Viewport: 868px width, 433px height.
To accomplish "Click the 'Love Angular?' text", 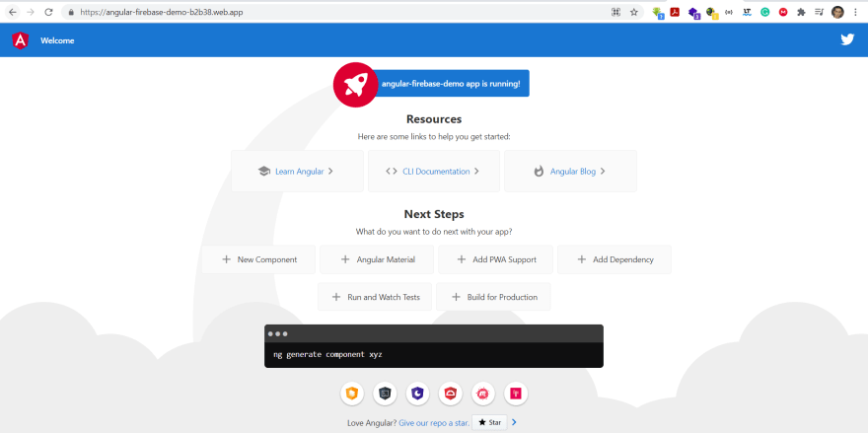I will [x=372, y=423].
